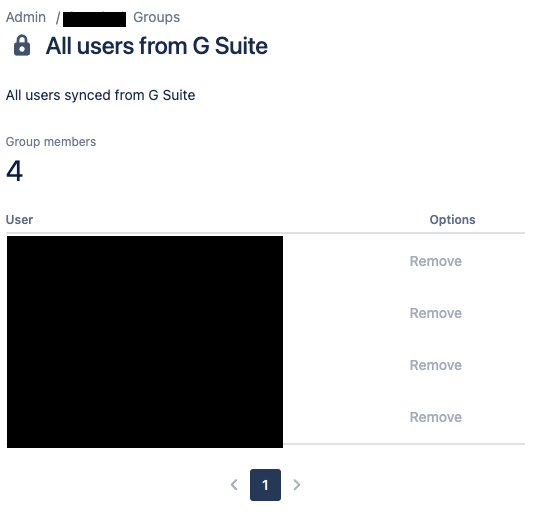The width and height of the screenshot is (545, 513).
Task: Click the member count 4
Action: 15,171
